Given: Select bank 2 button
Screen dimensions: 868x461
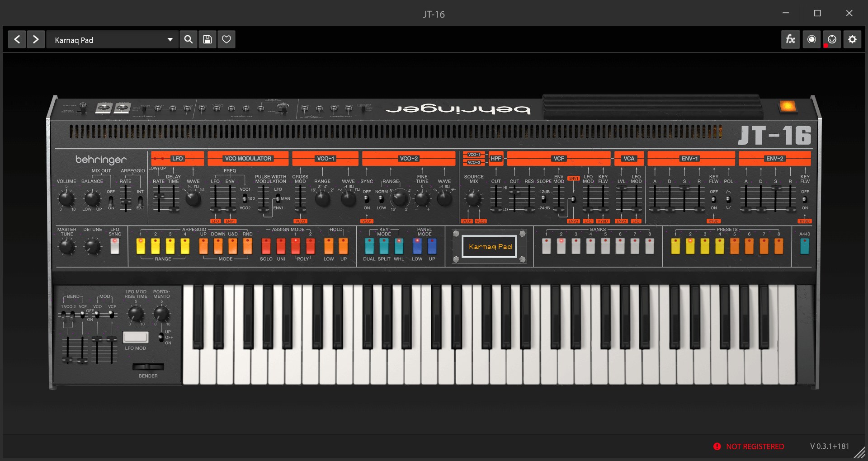Looking at the screenshot, I should click(x=561, y=246).
